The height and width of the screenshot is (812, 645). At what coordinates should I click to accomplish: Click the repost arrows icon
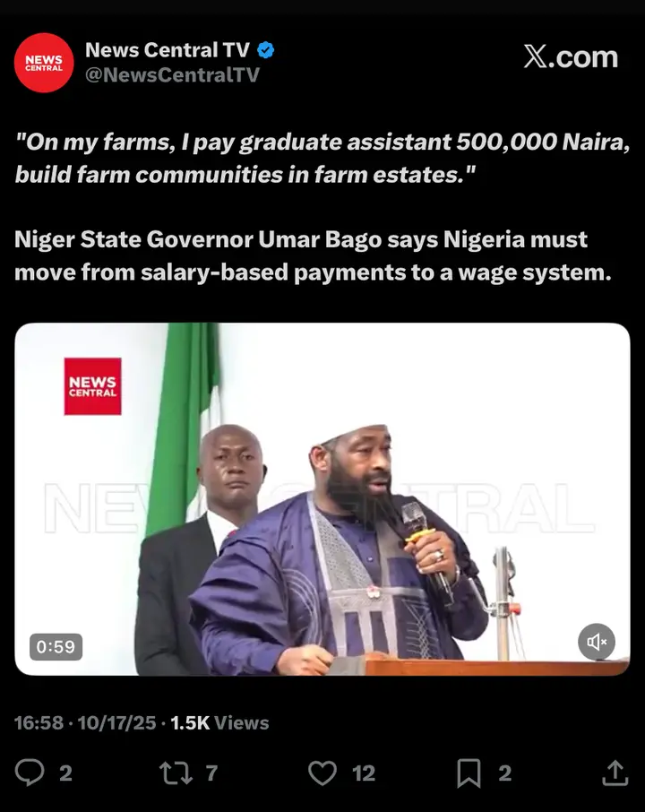176,773
